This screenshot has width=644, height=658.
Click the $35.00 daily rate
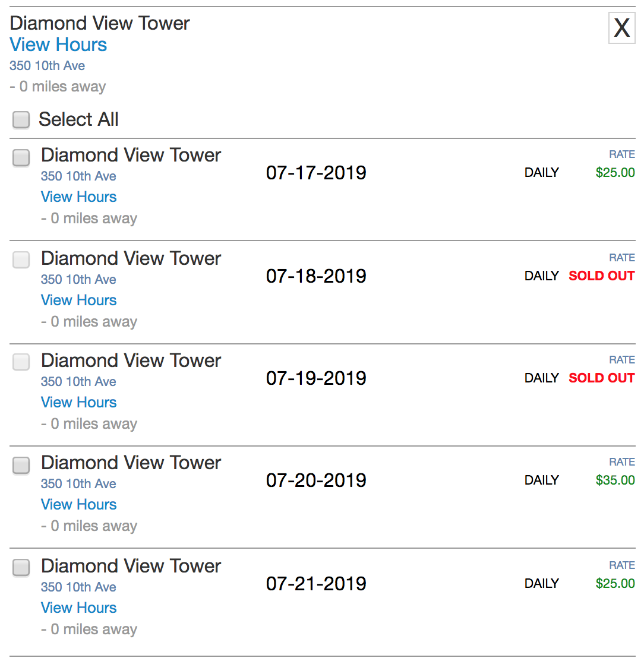(615, 480)
